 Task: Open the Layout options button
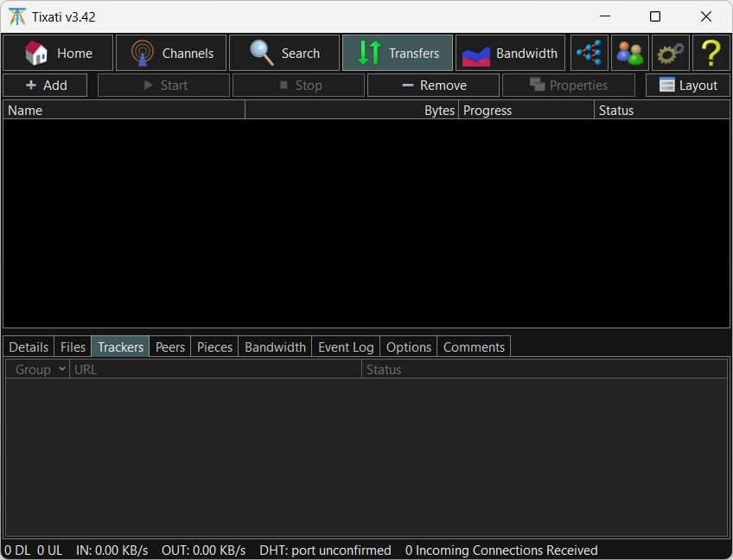coord(688,85)
